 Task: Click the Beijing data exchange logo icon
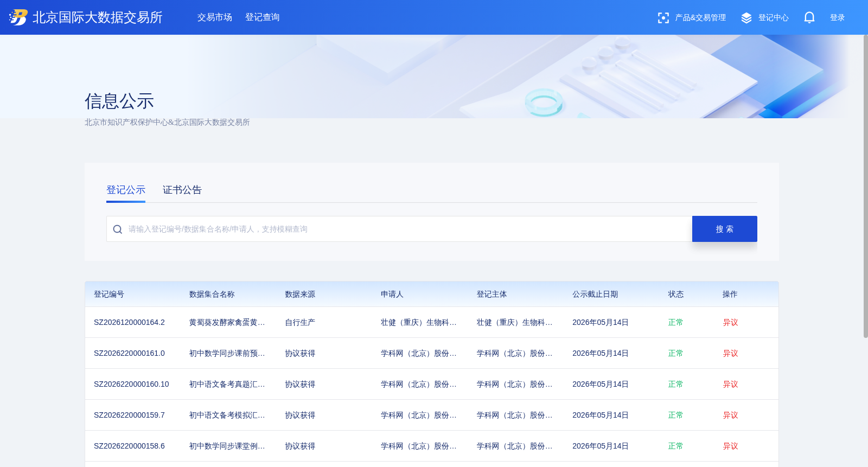18,17
